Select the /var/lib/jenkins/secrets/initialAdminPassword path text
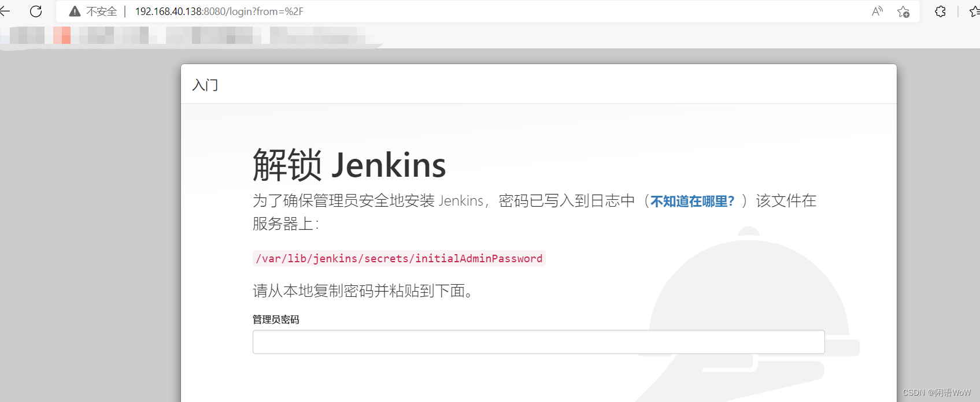Viewport: 980px width, 402px height. [x=399, y=258]
